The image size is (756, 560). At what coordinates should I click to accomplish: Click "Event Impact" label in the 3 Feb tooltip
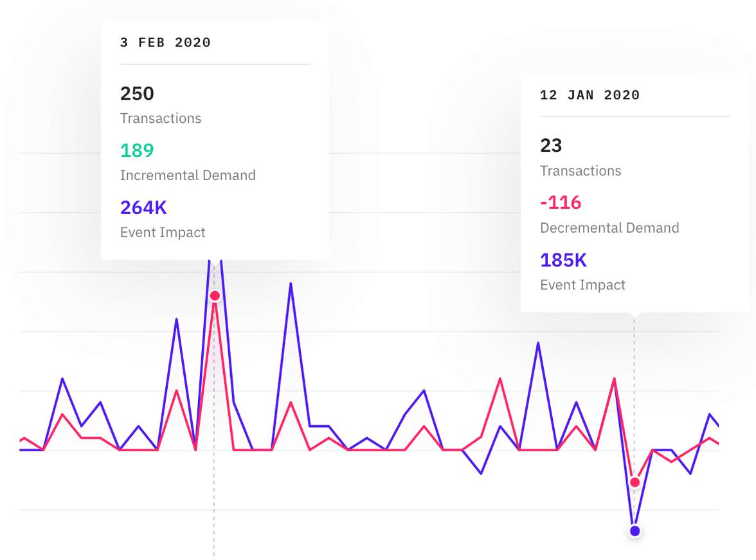(163, 233)
